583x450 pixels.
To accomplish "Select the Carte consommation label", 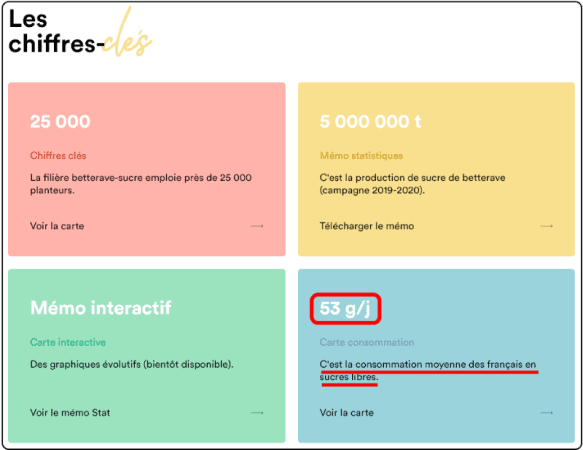I will click(x=367, y=342).
